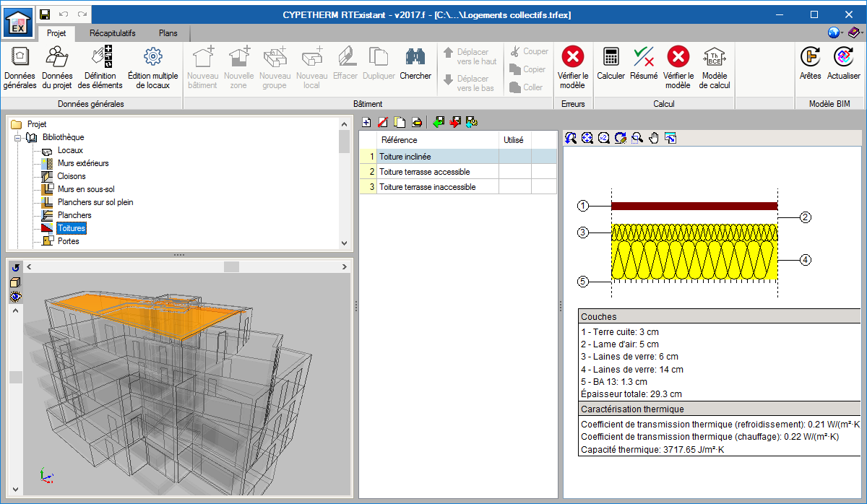867x504 pixels.
Task: Open the Plans tab
Action: (x=167, y=33)
